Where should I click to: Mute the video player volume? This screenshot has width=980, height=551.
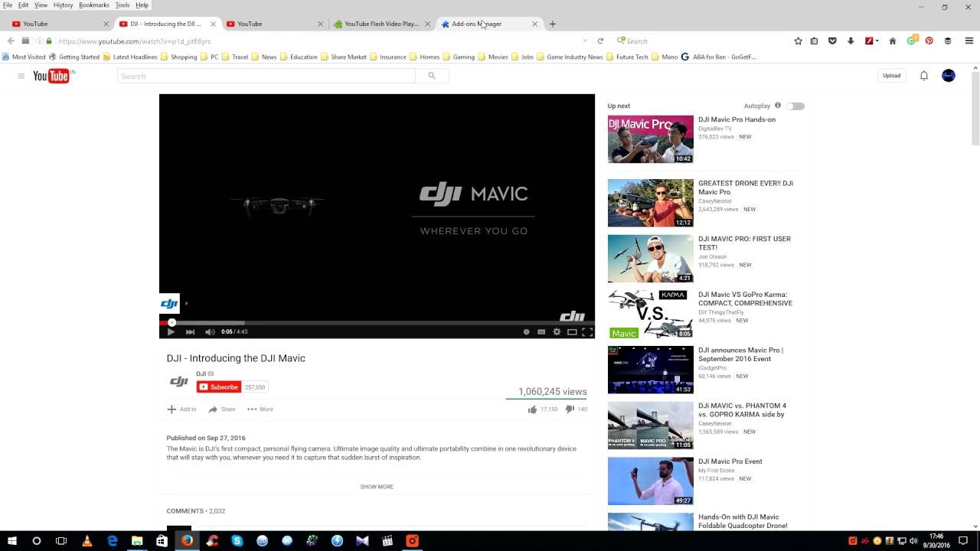click(210, 332)
